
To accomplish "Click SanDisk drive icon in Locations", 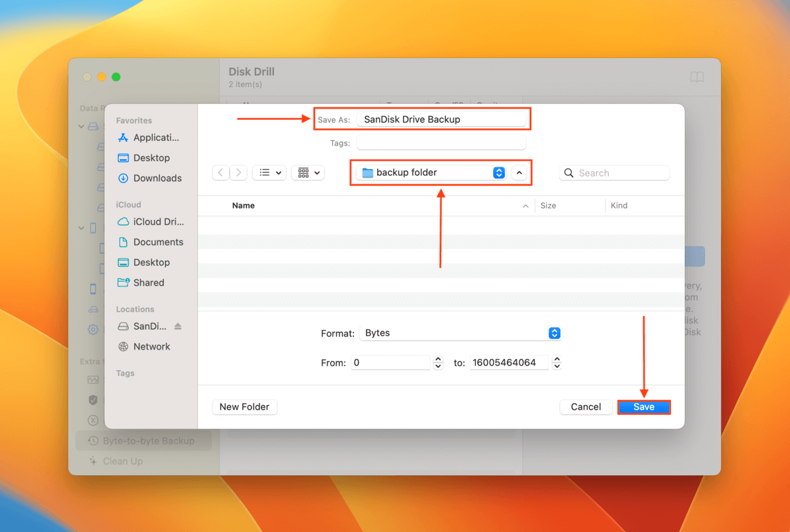I will 123,326.
